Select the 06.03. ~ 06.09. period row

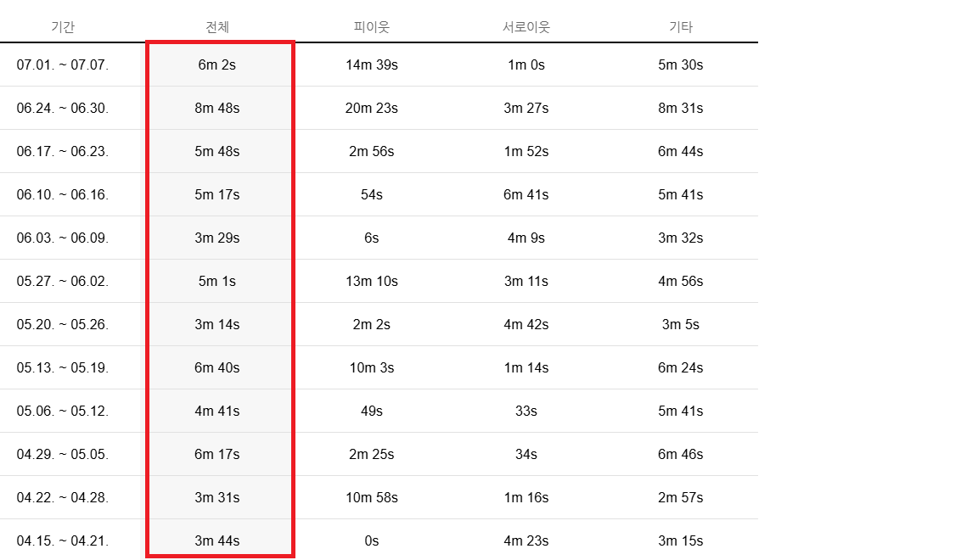(63, 238)
